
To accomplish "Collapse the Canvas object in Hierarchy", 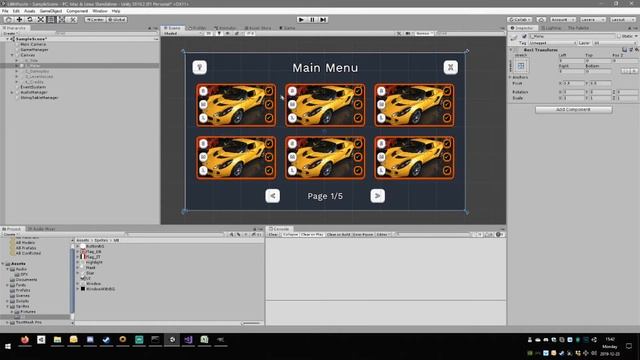I will click(x=12, y=55).
